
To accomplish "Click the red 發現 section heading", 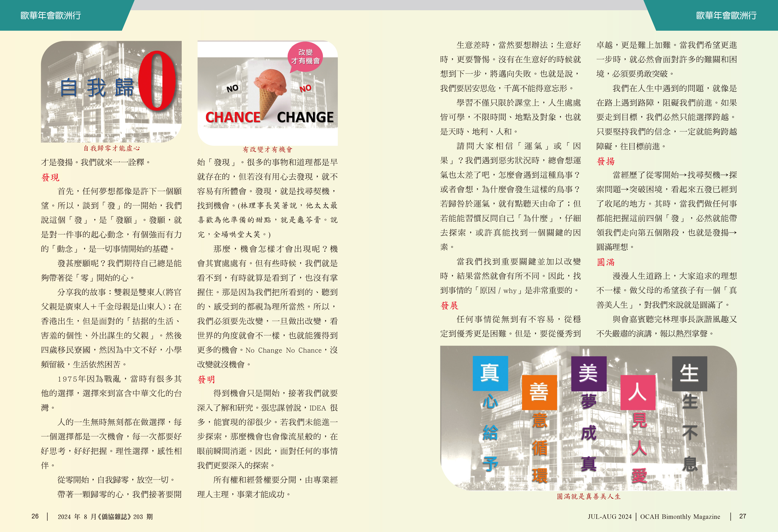I will point(50,177).
